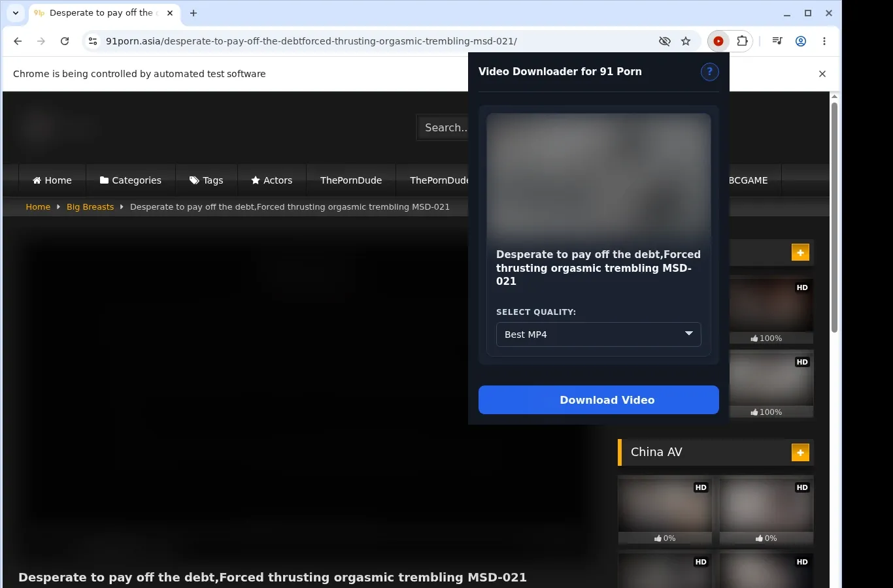Open the Actors menu item
The image size is (893, 588).
tap(272, 180)
